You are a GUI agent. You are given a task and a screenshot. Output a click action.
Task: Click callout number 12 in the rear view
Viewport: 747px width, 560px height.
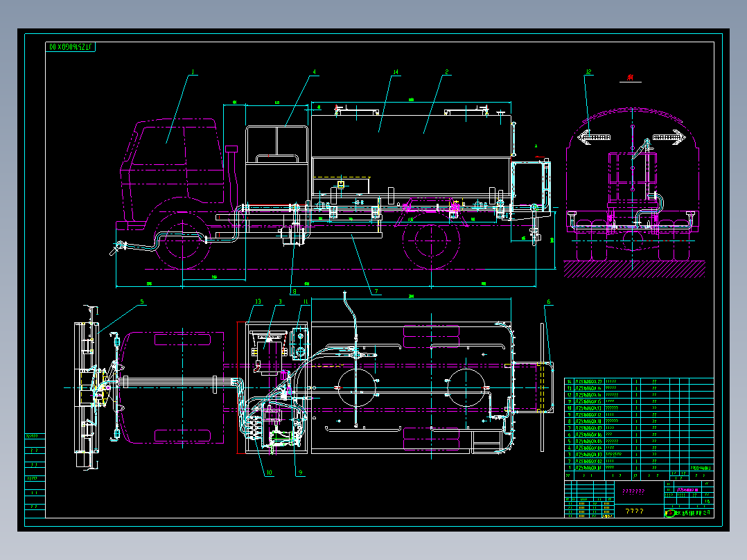coord(589,72)
